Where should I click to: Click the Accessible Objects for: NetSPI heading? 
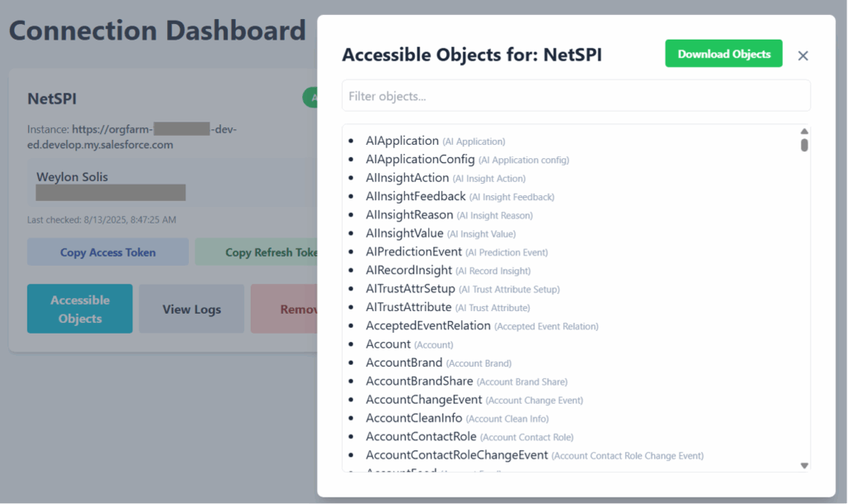(471, 55)
